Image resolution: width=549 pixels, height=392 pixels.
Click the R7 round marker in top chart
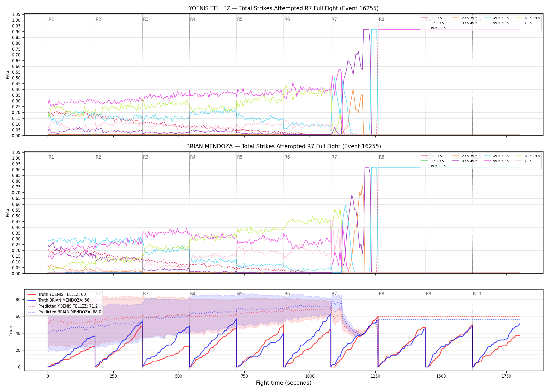point(334,19)
